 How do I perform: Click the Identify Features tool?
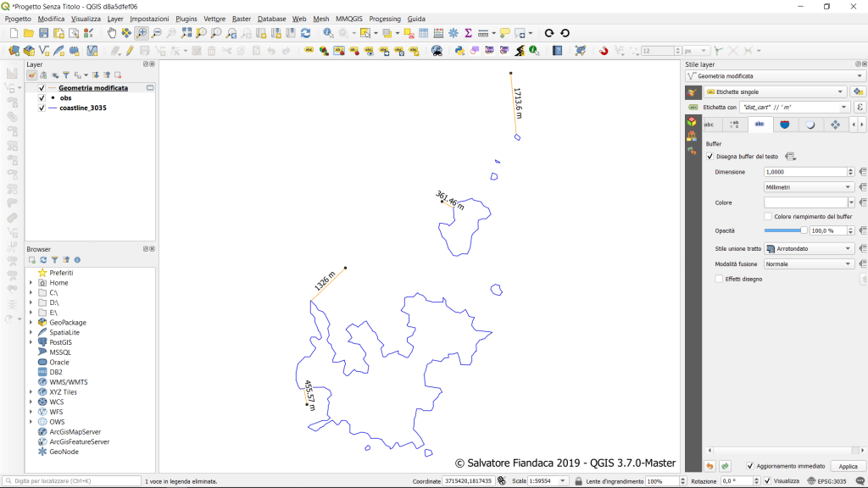click(x=328, y=33)
